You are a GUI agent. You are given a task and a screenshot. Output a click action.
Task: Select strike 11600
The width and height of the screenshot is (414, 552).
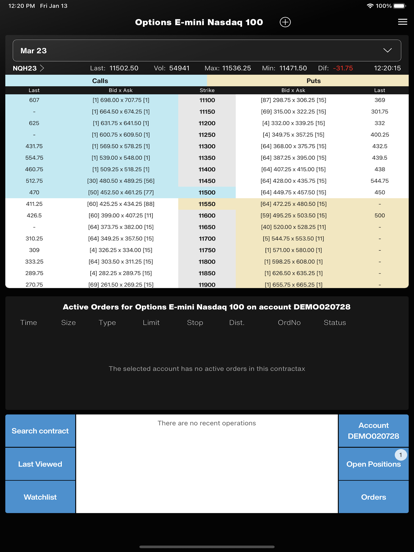coord(207,215)
